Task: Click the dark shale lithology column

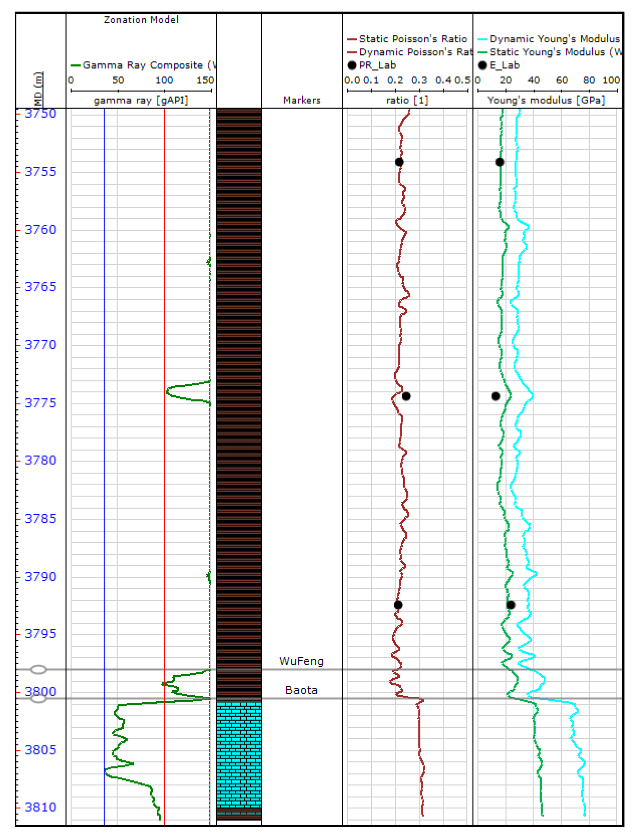Action: point(239,380)
